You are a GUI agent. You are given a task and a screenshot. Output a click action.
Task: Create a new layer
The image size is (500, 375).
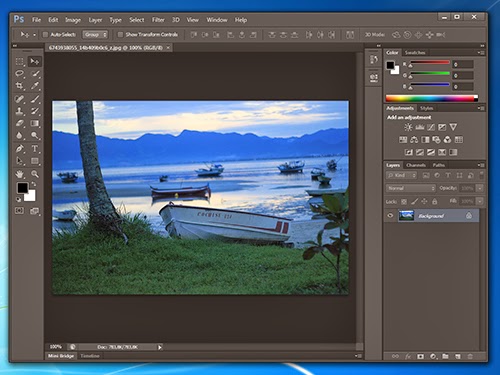click(458, 356)
